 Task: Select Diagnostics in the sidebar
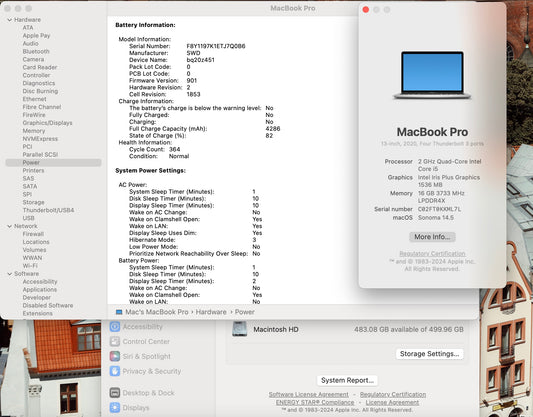(x=39, y=83)
